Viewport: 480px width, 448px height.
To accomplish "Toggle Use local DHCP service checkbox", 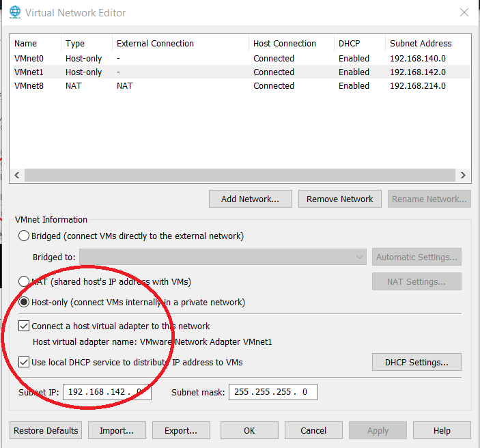I will [24, 362].
